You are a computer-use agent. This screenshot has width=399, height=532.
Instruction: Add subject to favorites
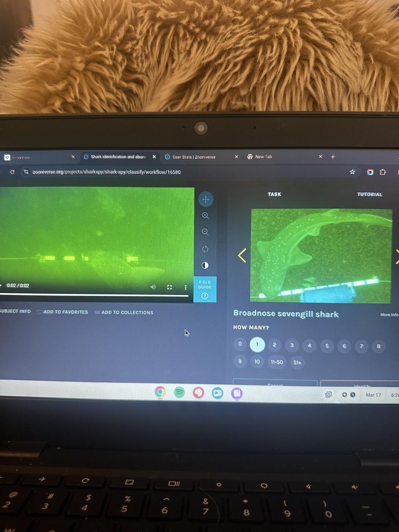(x=63, y=312)
